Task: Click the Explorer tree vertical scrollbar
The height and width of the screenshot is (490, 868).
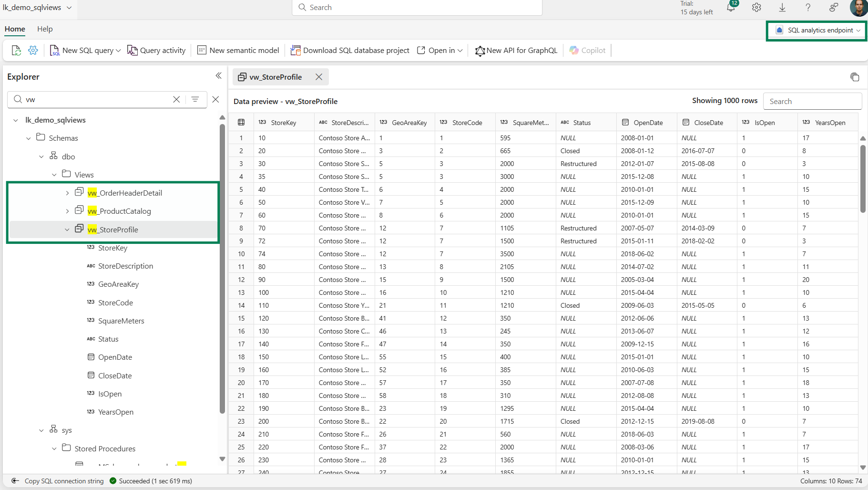Action: pos(222,269)
